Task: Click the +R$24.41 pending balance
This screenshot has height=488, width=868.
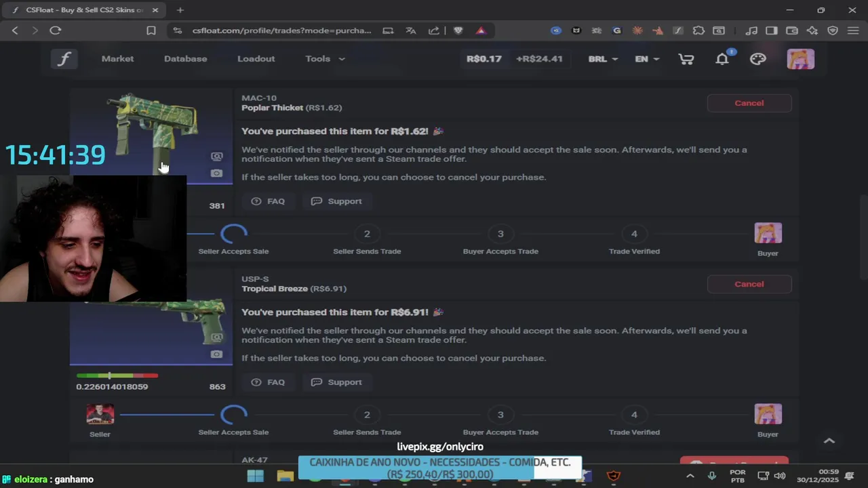Action: click(x=539, y=59)
